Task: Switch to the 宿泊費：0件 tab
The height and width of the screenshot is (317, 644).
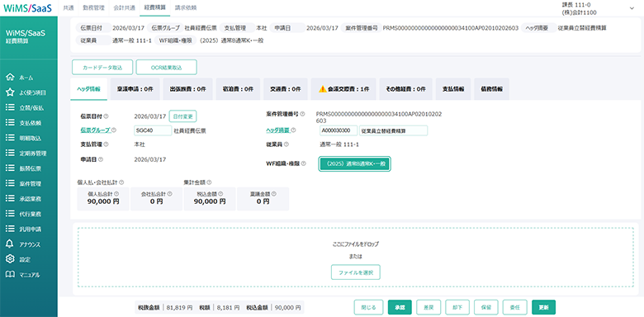Action: click(x=239, y=89)
